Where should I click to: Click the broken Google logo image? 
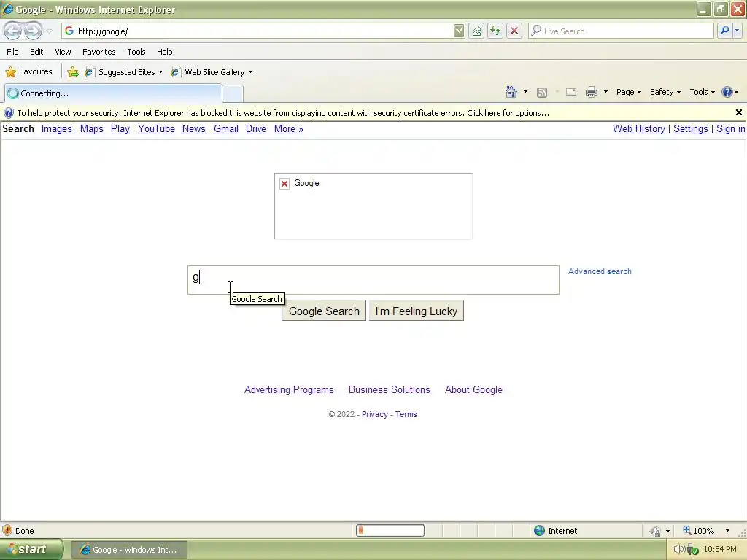click(373, 206)
